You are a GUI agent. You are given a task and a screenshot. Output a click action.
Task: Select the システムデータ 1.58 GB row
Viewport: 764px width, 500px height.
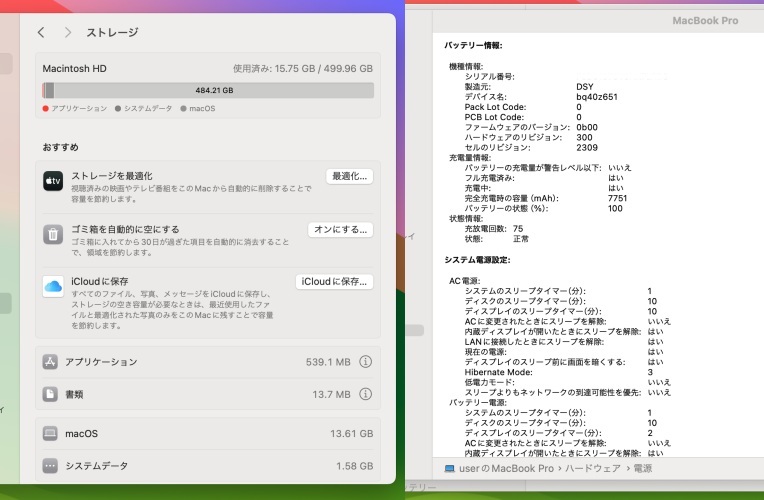[x=208, y=465]
